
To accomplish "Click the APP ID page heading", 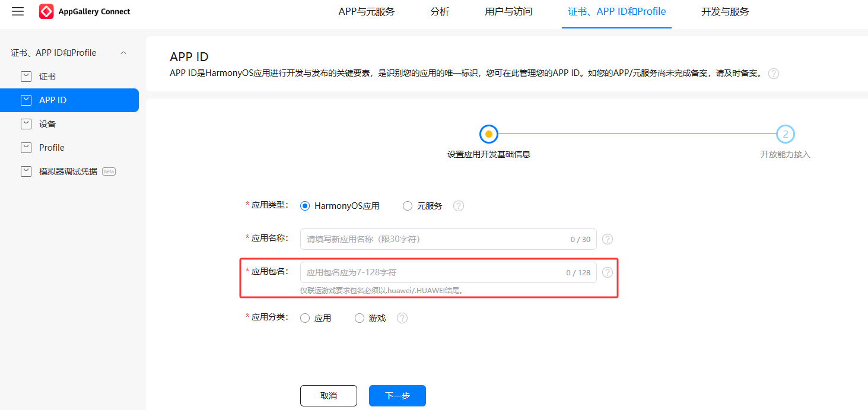I will tap(189, 57).
